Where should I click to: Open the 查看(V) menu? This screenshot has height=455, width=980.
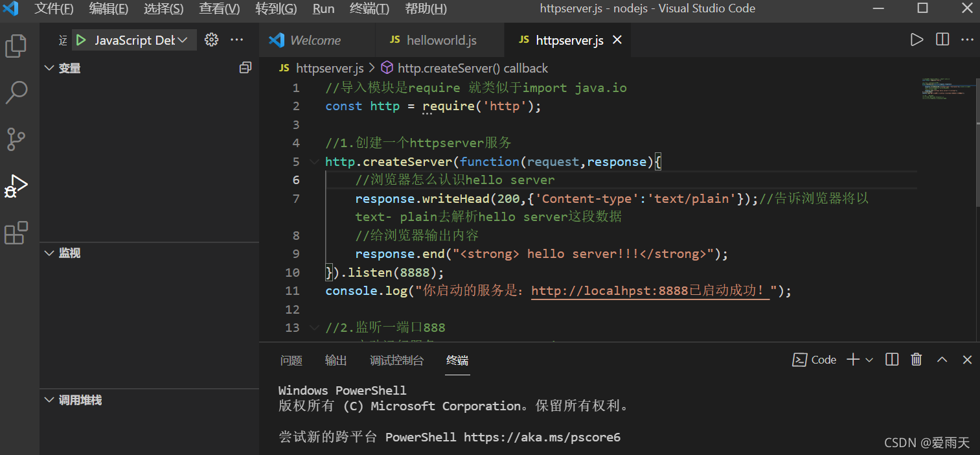point(219,8)
